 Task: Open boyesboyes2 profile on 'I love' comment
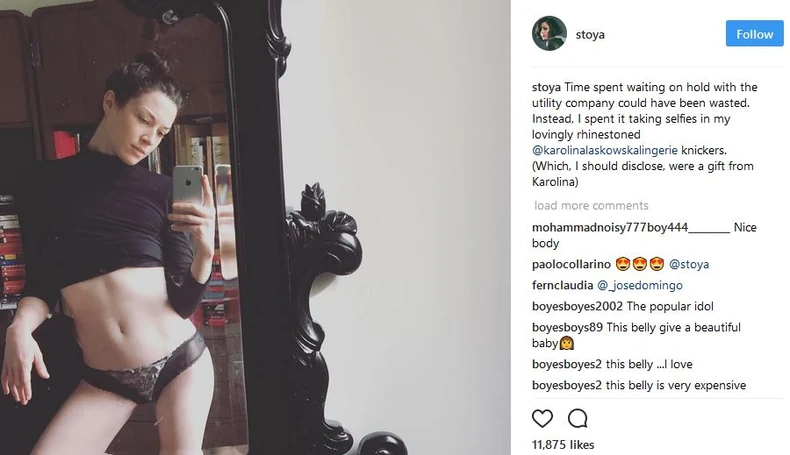[567, 364]
